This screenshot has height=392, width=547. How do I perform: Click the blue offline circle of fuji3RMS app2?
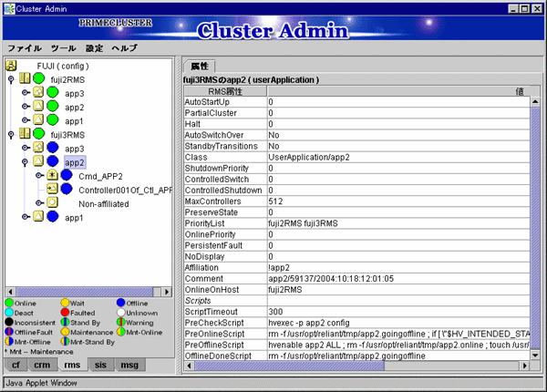tap(53, 161)
